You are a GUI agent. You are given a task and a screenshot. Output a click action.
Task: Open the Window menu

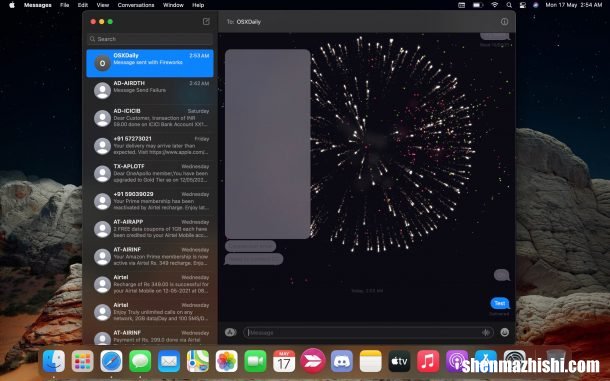(x=173, y=5)
